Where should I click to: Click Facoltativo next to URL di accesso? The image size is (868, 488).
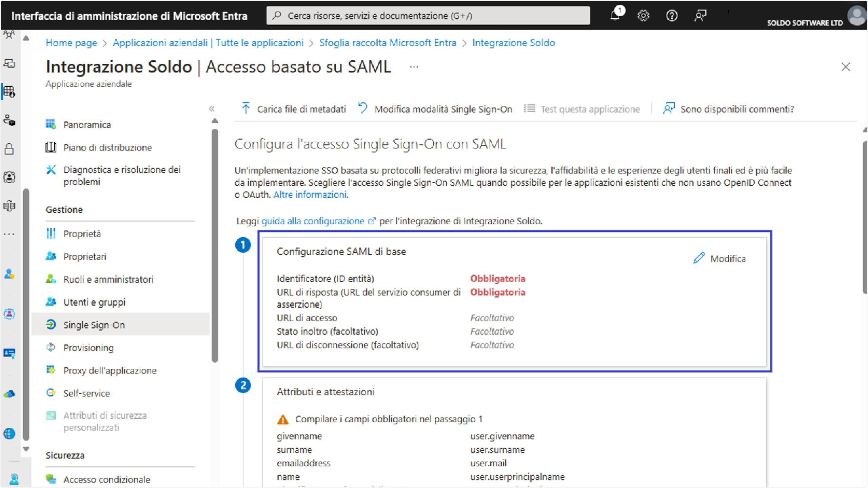(492, 318)
